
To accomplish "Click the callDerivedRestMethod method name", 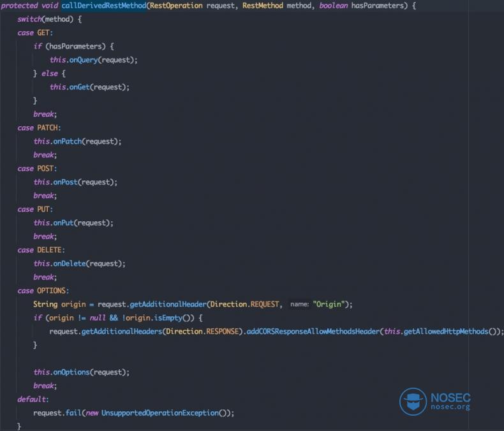I will click(x=104, y=6).
